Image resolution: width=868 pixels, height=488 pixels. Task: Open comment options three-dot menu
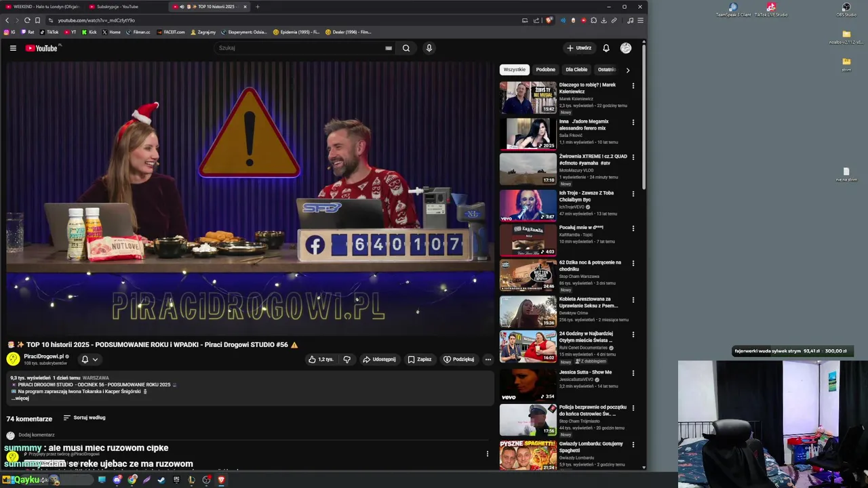[487, 453]
